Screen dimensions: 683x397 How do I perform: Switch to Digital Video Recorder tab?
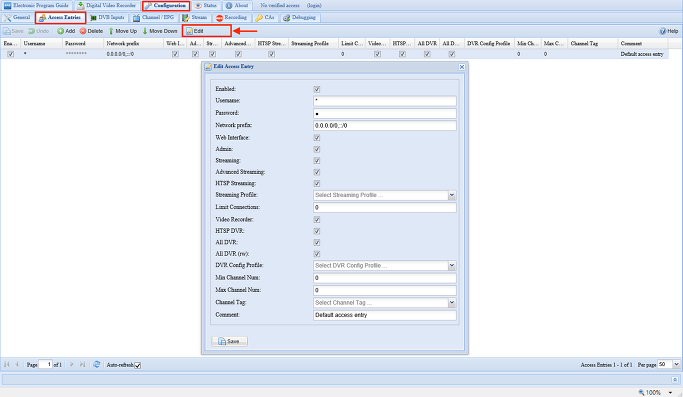(107, 6)
